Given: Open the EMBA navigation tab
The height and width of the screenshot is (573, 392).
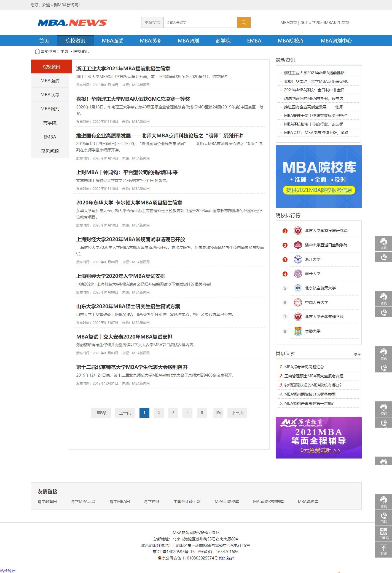Looking at the screenshot, I should (x=254, y=41).
